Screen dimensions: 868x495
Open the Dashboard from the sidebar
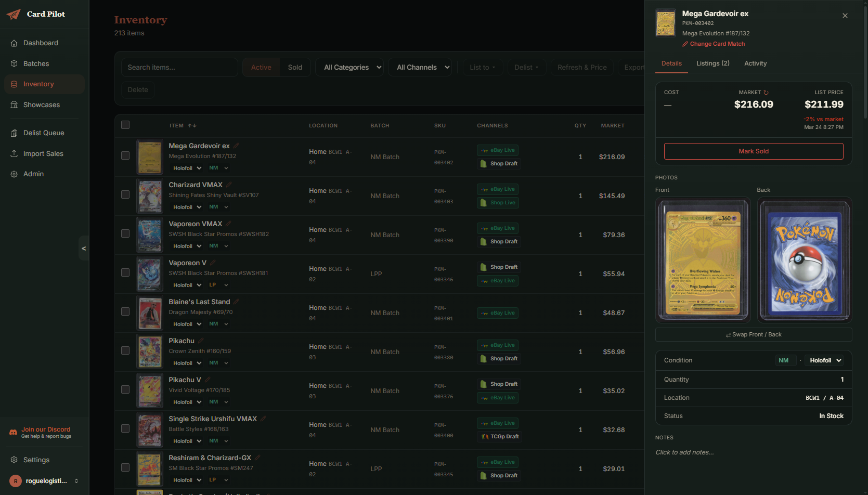(x=41, y=43)
